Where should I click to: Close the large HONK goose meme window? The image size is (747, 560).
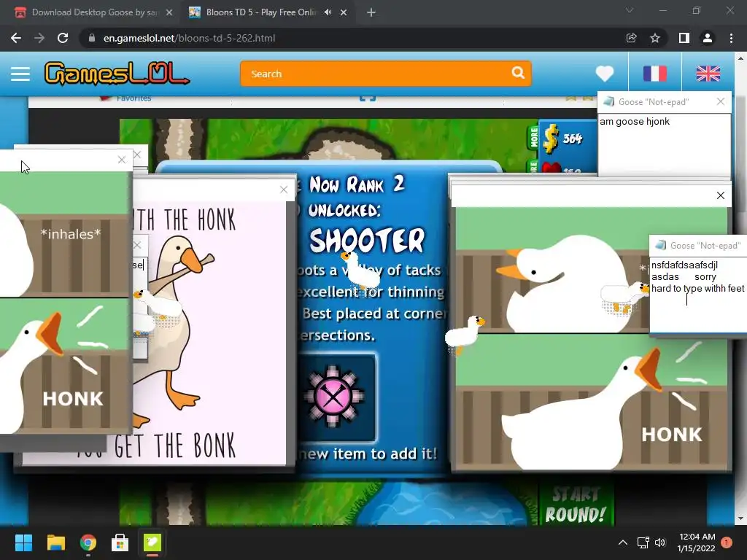[x=720, y=195]
